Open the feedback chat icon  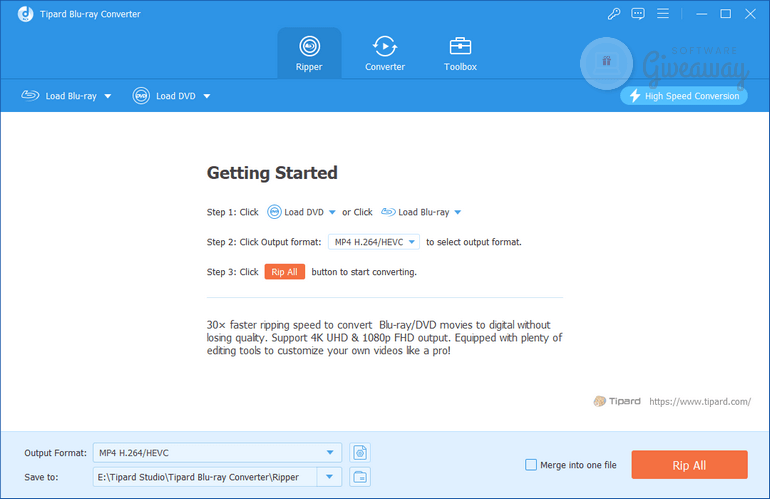pyautogui.click(x=638, y=14)
